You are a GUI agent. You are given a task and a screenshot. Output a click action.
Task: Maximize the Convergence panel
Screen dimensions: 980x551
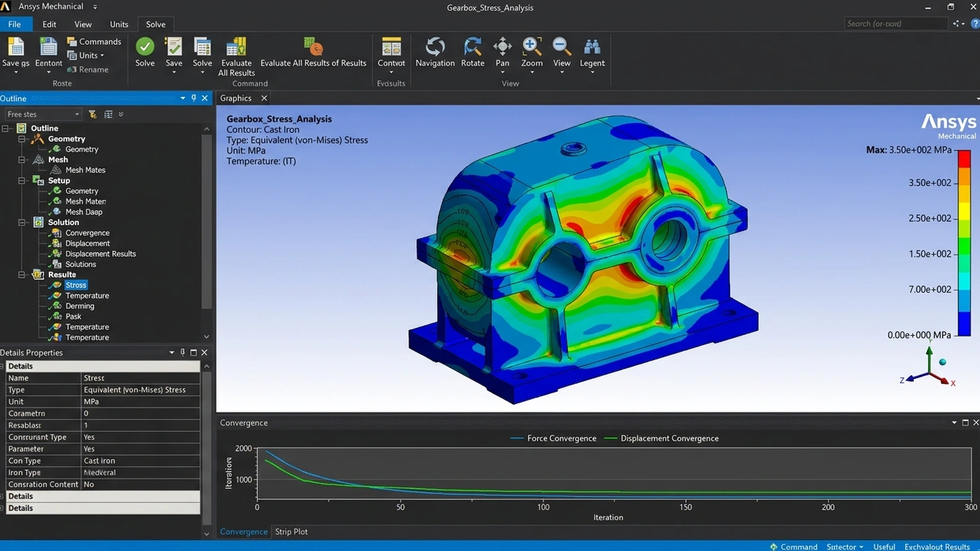[965, 422]
